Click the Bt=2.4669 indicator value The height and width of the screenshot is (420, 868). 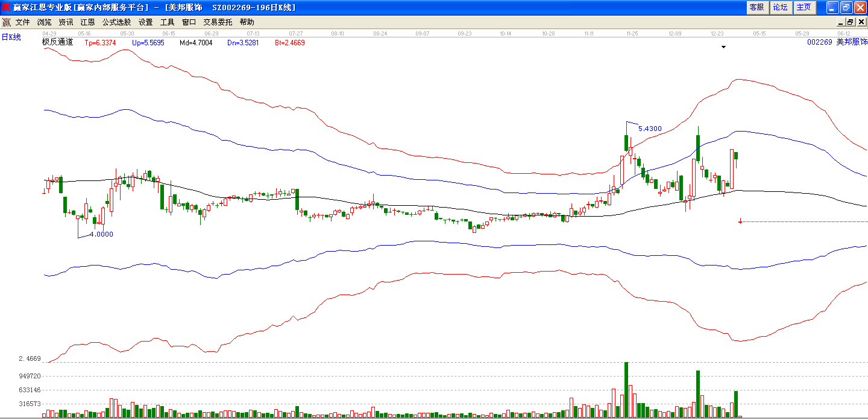click(x=290, y=43)
